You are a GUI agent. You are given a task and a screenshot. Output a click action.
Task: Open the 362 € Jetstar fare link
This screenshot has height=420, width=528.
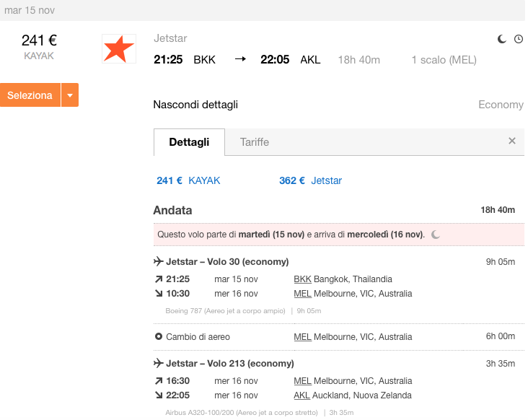310,180
